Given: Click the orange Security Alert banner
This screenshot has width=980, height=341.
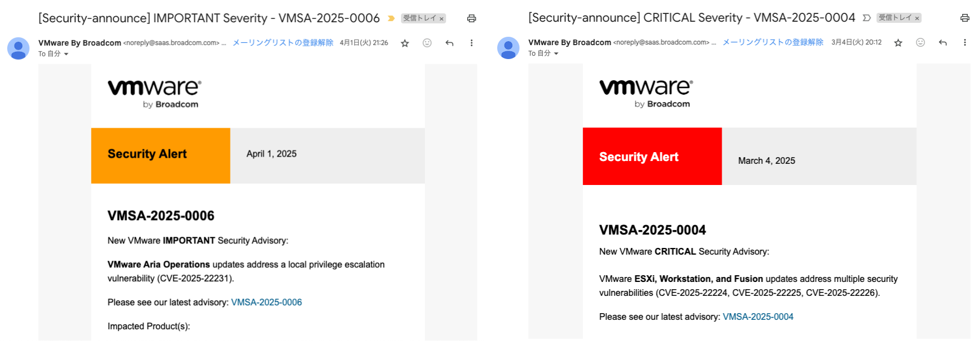Looking at the screenshot, I should click(x=160, y=155).
